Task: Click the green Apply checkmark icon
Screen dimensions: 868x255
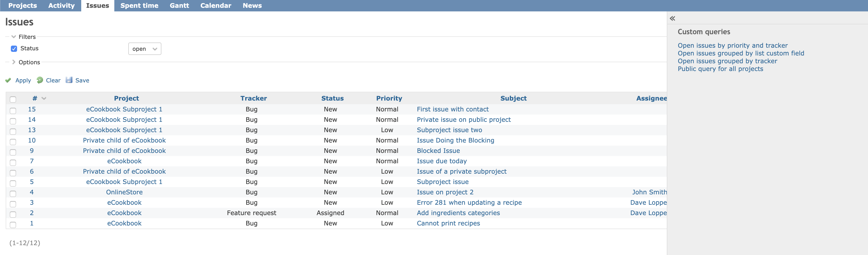Action: point(8,80)
